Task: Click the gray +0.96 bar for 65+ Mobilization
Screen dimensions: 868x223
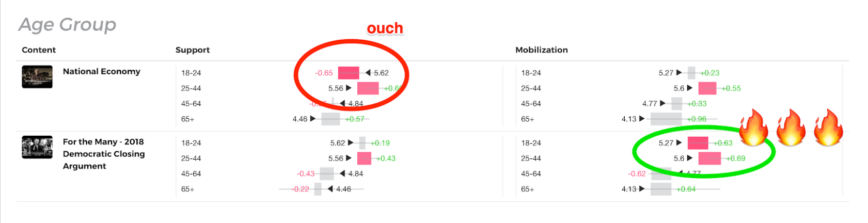Action: point(666,119)
